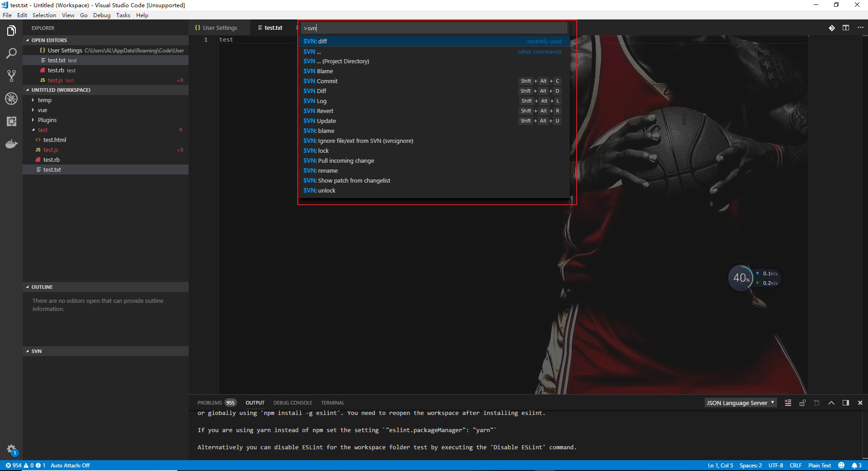Collapse the OUTLINE section
This screenshot has height=471, width=868.
point(105,287)
